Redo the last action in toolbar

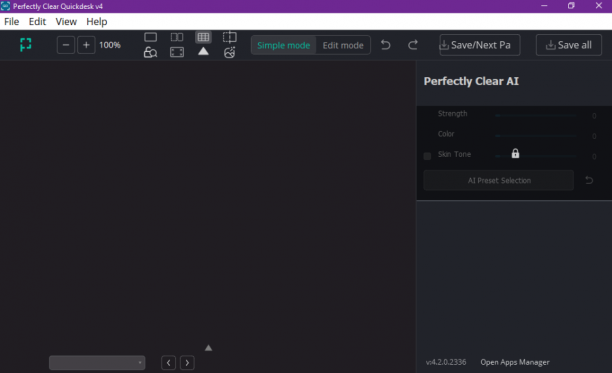(413, 45)
